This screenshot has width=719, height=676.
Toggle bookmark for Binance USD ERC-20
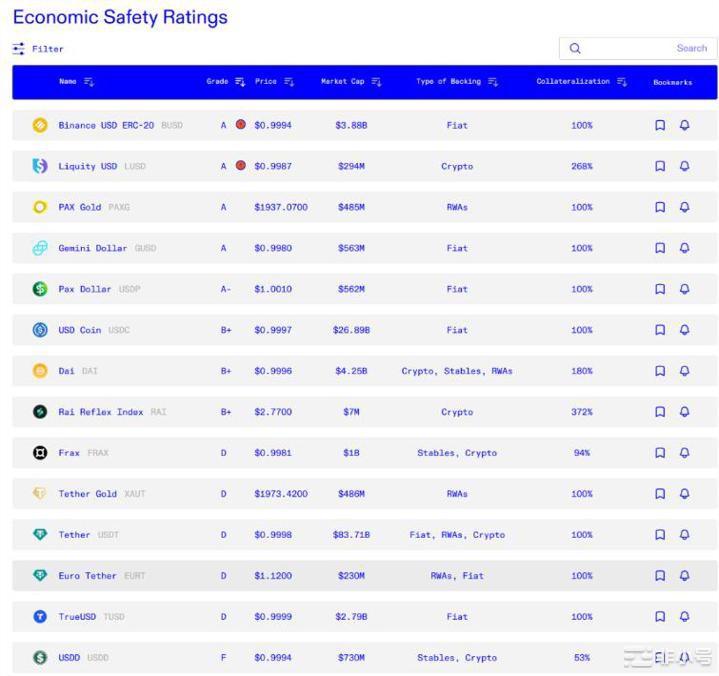(x=660, y=125)
